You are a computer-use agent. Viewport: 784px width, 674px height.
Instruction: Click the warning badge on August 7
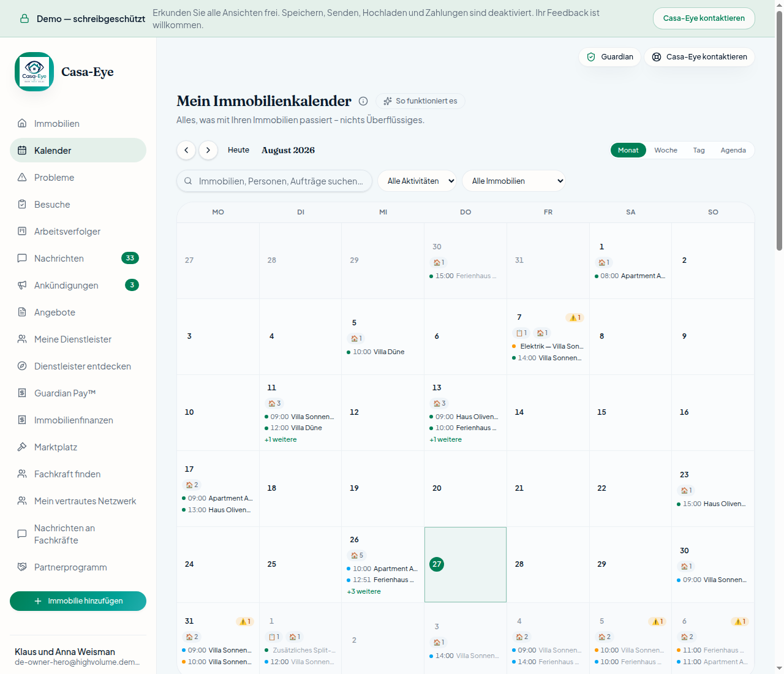tap(575, 317)
